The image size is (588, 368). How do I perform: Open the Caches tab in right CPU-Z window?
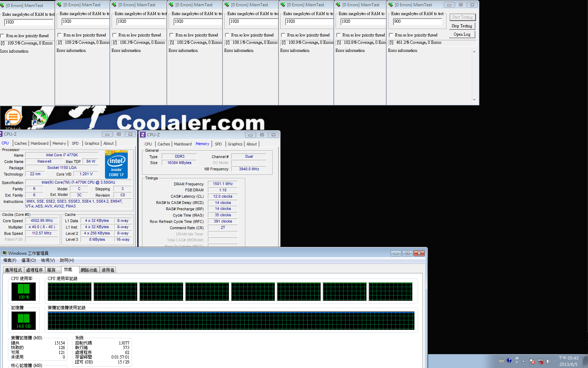click(164, 144)
